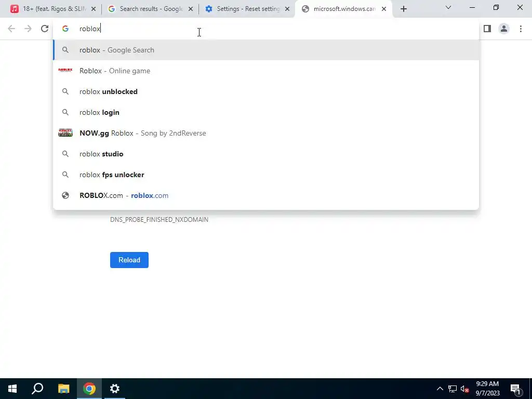Viewport: 532px width, 399px height.
Task: Click the NOW.gg Roblox song thumbnail
Action: coord(65,132)
